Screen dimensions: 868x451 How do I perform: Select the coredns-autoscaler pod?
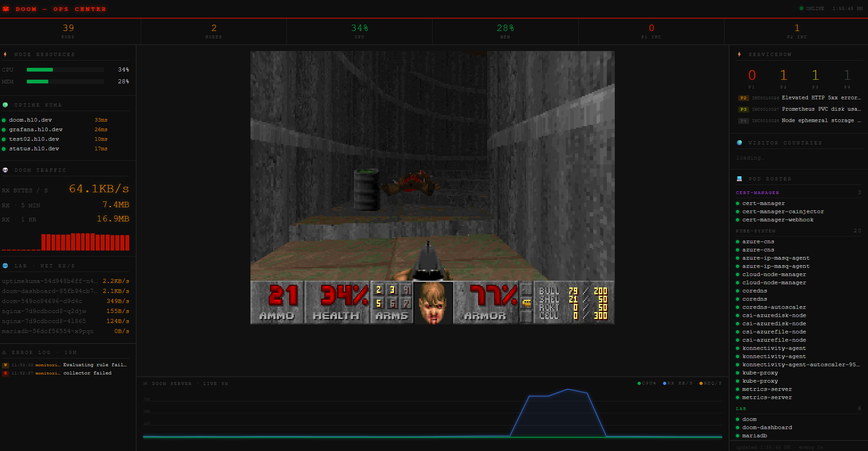(774, 307)
